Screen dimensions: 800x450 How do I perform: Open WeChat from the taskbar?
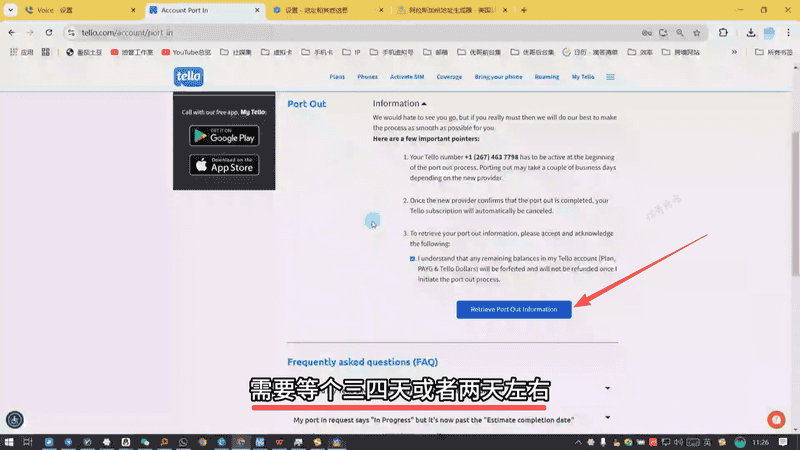point(145,442)
